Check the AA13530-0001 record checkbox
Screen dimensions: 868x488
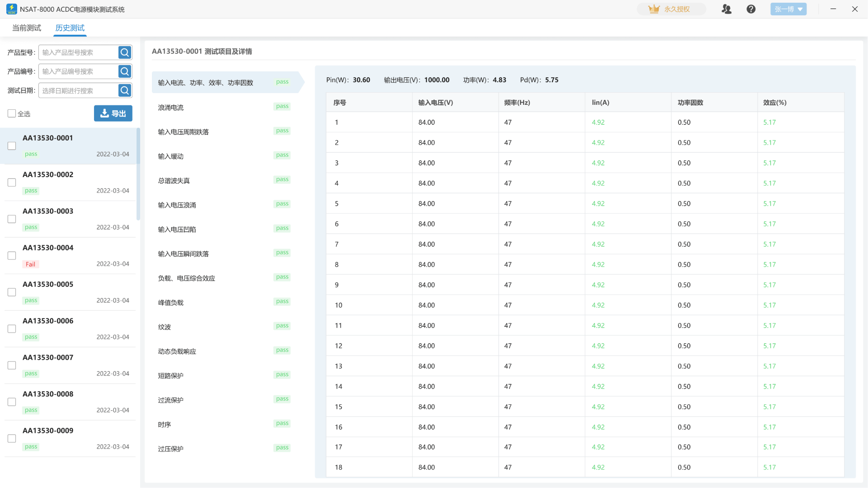[12, 146]
